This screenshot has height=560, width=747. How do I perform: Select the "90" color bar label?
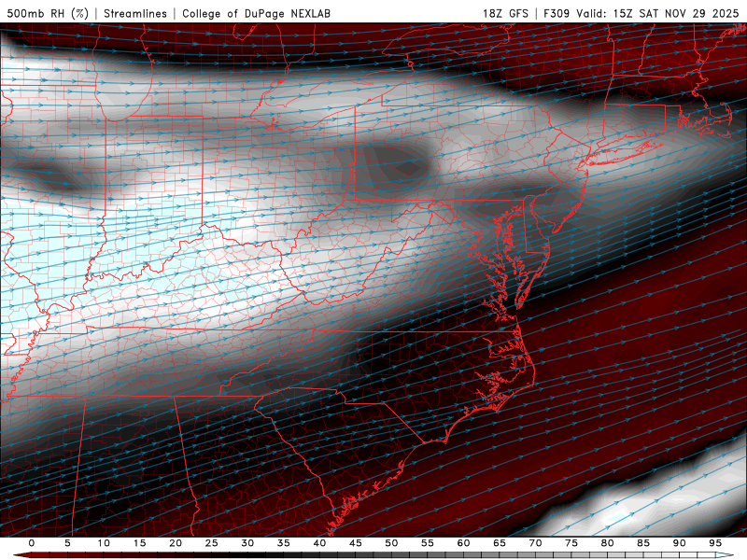click(680, 543)
